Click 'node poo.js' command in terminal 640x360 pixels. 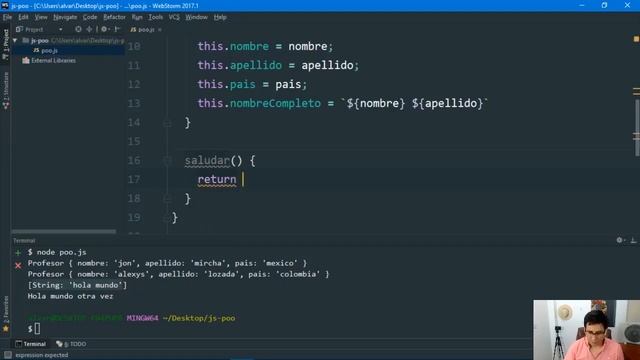61,252
